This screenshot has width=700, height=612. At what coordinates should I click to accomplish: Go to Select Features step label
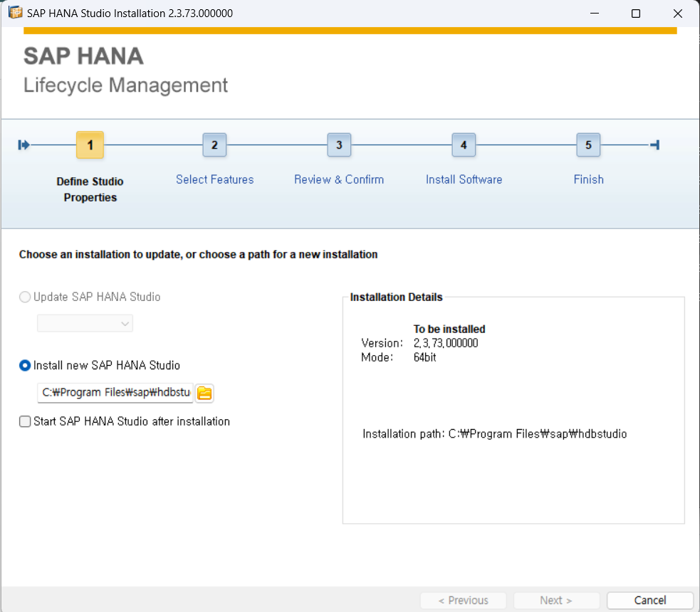click(215, 180)
